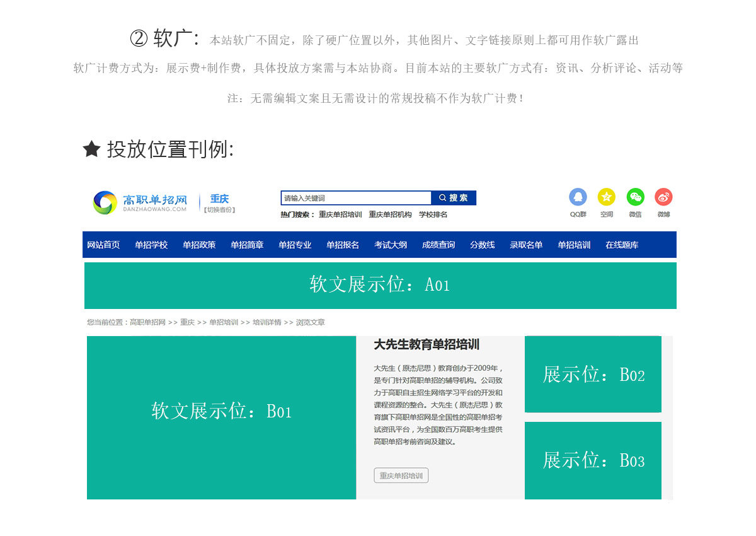Click the 请输入关键词 search field
This screenshot has height=536, width=756.
click(x=356, y=198)
